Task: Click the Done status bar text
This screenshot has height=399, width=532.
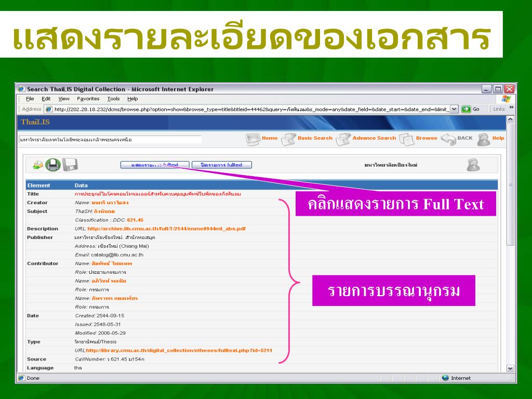Action: pos(33,378)
